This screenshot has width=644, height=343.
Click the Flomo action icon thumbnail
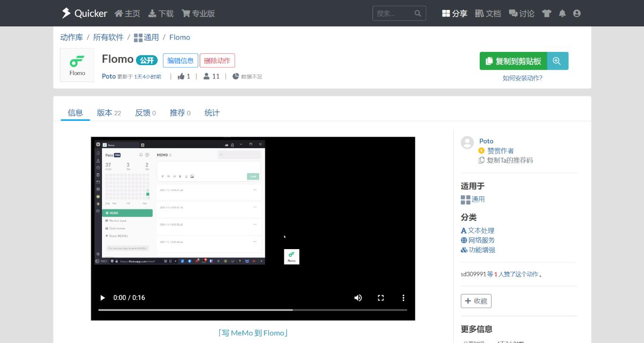coord(77,65)
